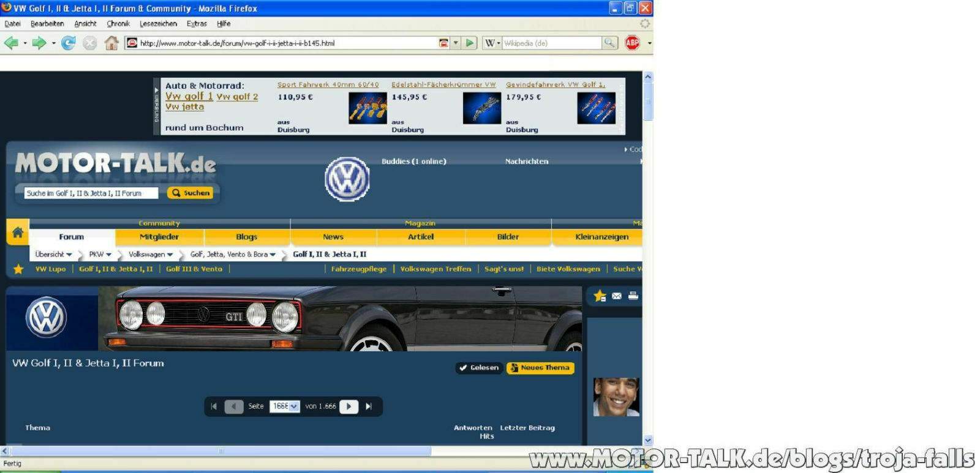Open the News tab
Screen dimensions: 980x473
click(333, 237)
